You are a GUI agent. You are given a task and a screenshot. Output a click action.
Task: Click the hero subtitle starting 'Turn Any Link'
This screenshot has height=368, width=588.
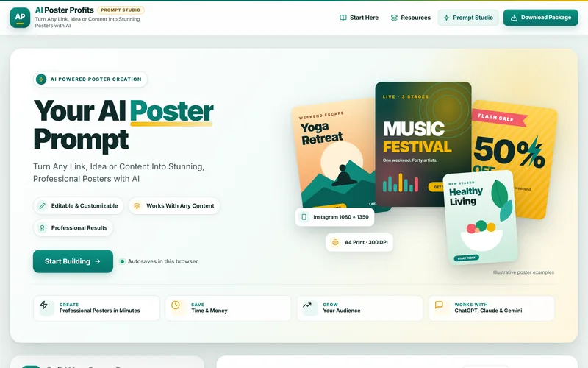click(x=119, y=172)
